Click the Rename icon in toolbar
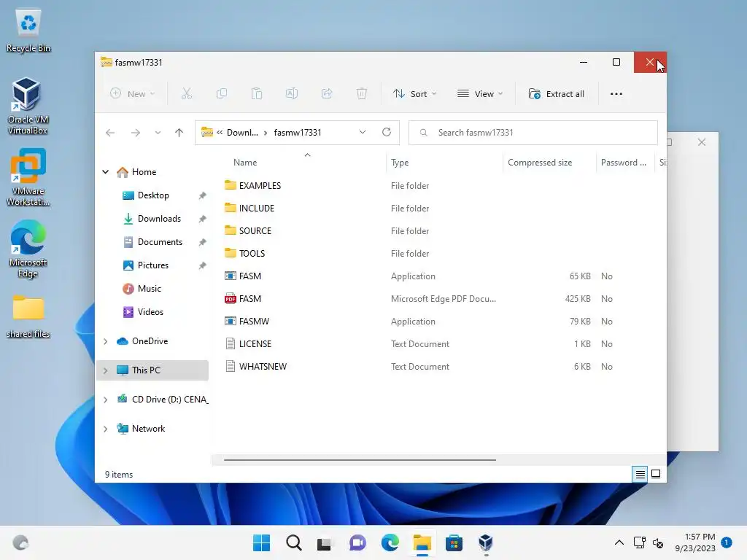The height and width of the screenshot is (560, 747). [292, 94]
